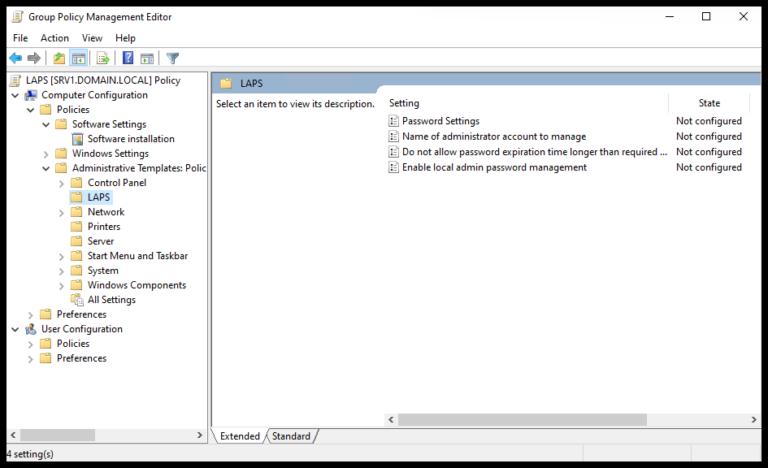
Task: Click the Filter funnel toolbar icon
Action: pyautogui.click(x=172, y=58)
